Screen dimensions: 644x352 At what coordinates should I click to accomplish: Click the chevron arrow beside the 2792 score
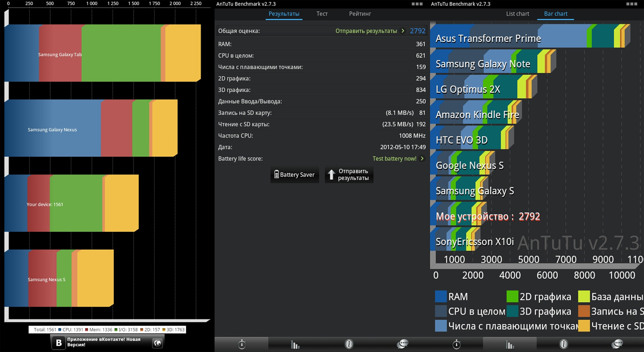click(403, 31)
